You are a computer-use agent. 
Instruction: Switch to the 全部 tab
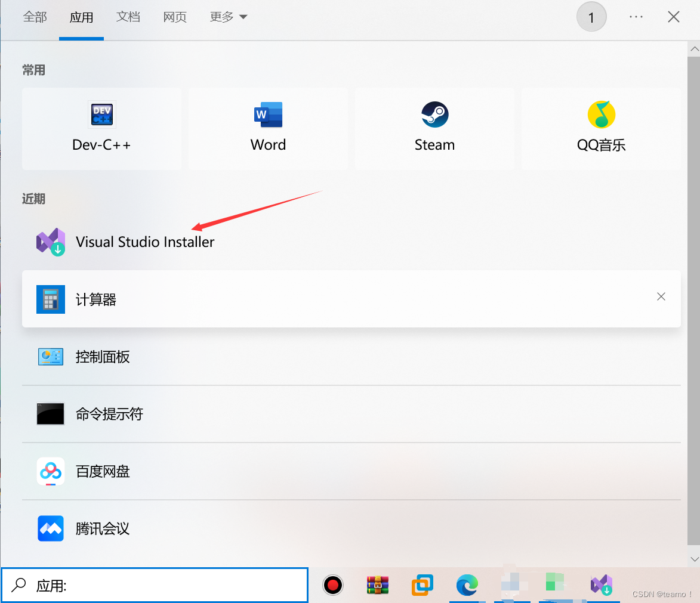[x=35, y=17]
